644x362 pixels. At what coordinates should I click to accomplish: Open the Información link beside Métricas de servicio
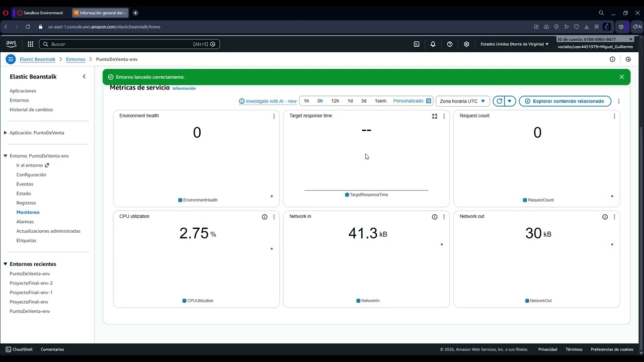coord(184,88)
